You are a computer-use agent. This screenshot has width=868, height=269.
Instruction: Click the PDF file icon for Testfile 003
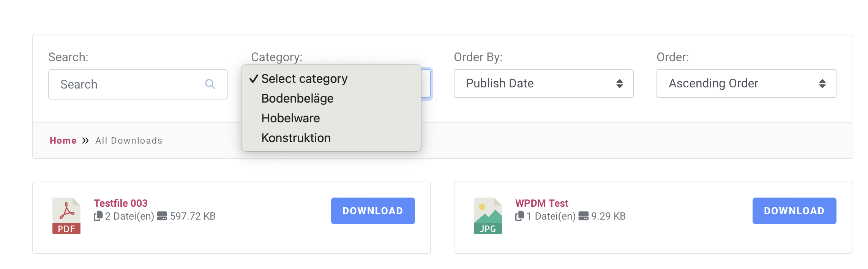click(66, 215)
